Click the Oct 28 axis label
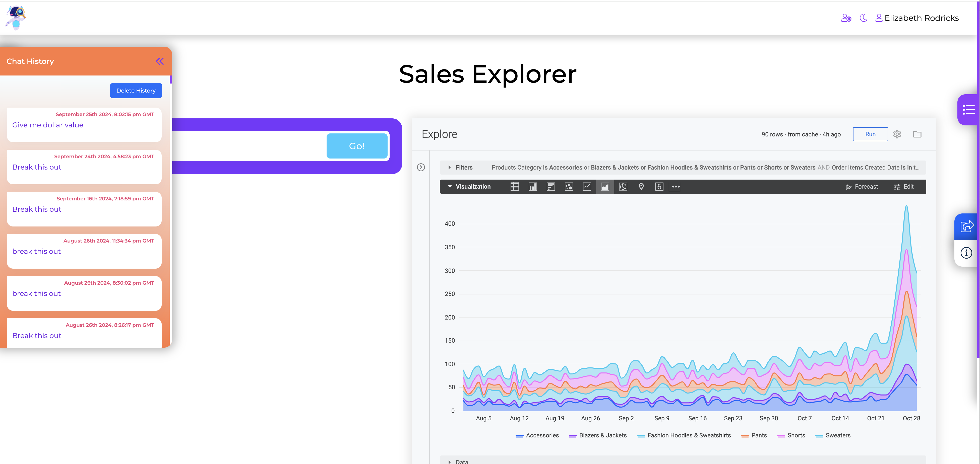 click(x=911, y=418)
